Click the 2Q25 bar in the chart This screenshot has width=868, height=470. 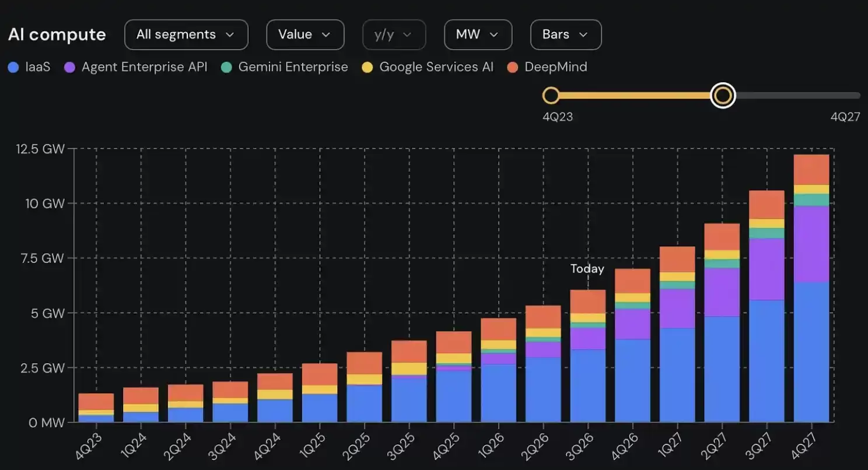pos(365,387)
